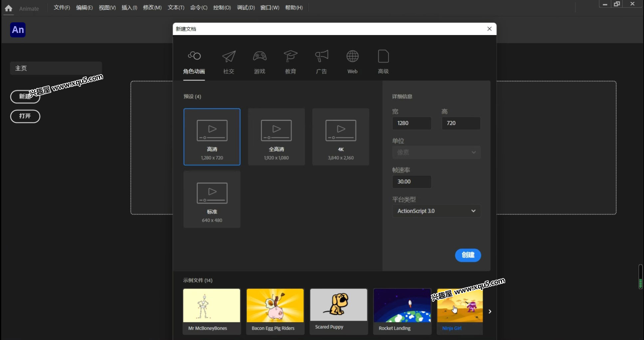Select the Game (游戏) controller icon
The image size is (644, 340).
260,56
